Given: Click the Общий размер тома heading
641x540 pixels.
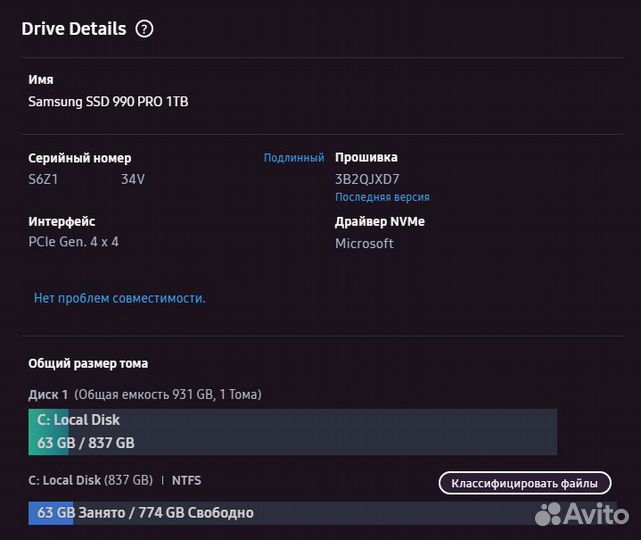Looking at the screenshot, I should pos(88,363).
